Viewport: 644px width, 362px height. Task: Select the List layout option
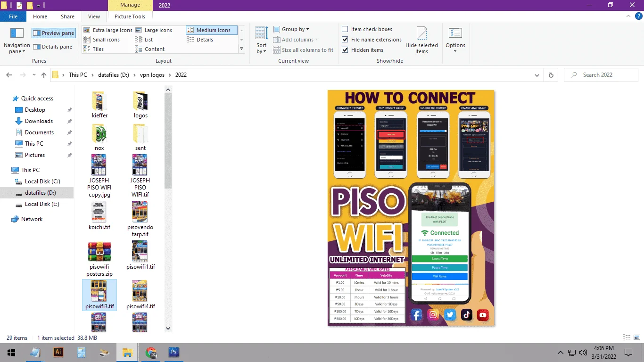(x=144, y=40)
